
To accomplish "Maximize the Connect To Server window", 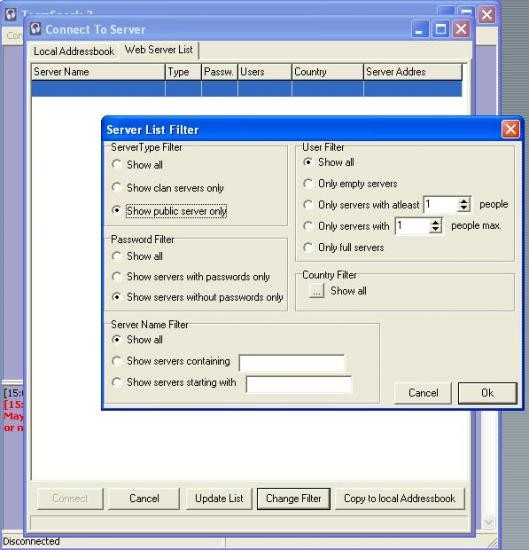I will click(441, 29).
